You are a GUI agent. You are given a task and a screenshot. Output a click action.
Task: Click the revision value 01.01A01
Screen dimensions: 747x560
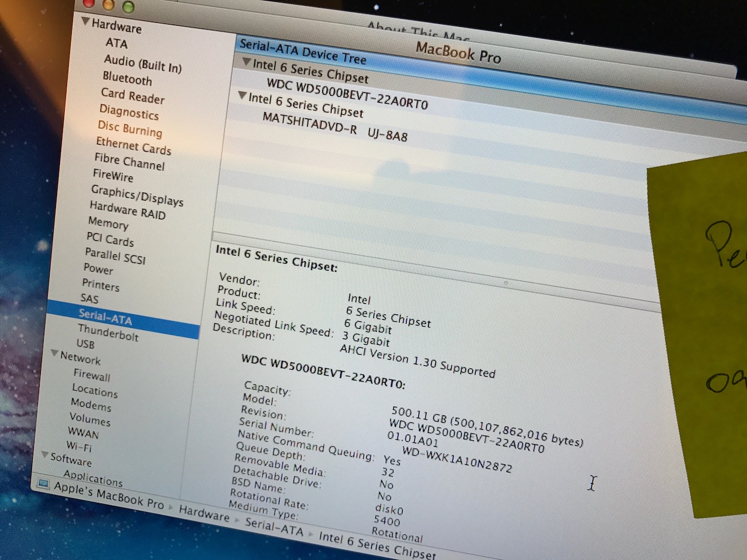pos(412,439)
